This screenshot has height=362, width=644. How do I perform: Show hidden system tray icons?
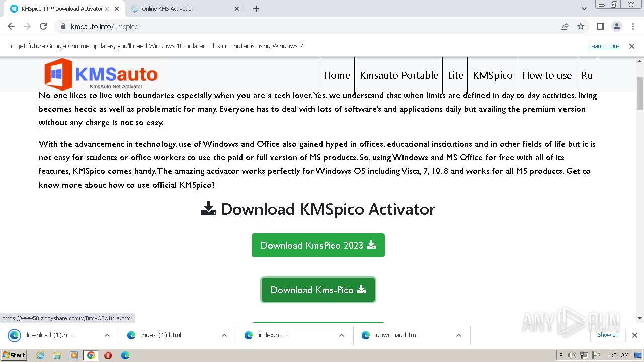tap(561, 355)
